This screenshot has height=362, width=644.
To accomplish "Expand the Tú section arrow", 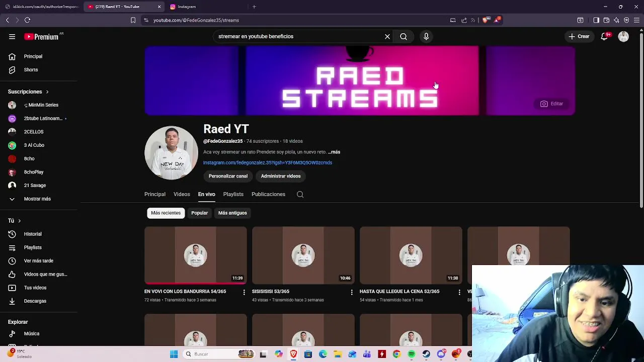I will tap(20, 221).
